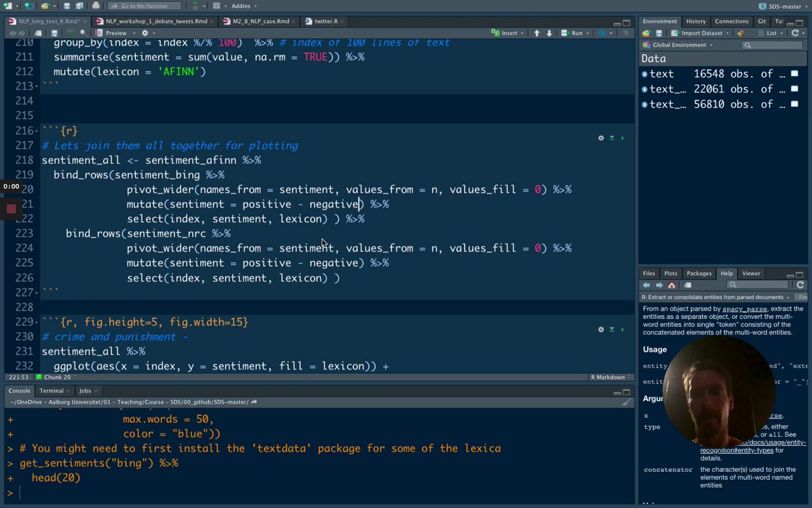Open Find/Replace with the magnifier icon

[x=83, y=33]
